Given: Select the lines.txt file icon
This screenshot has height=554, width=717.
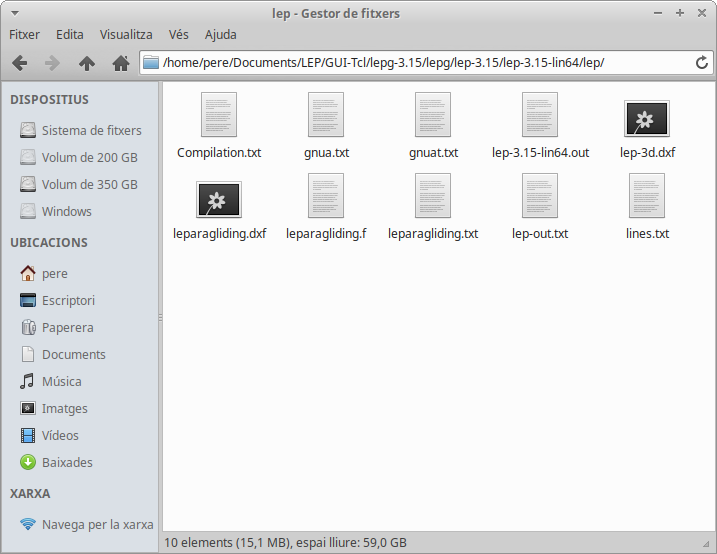Looking at the screenshot, I should click(647, 195).
